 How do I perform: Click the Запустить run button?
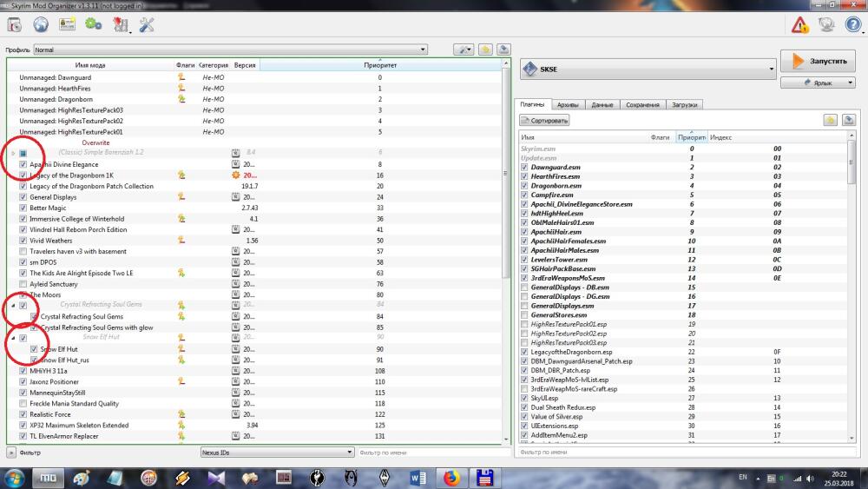[818, 61]
